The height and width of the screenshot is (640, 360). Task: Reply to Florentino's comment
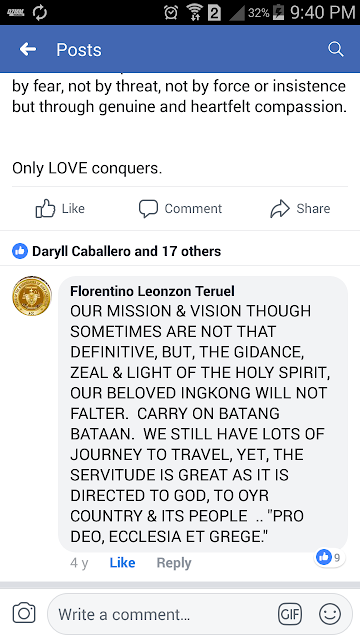[x=174, y=563]
